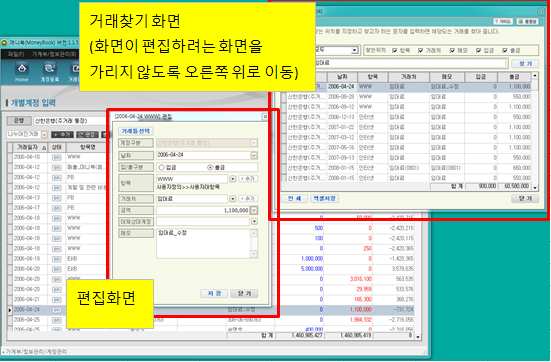Click the MoneyBook title bar app icon
The width and height of the screenshot is (551, 362).
click(x=4, y=43)
